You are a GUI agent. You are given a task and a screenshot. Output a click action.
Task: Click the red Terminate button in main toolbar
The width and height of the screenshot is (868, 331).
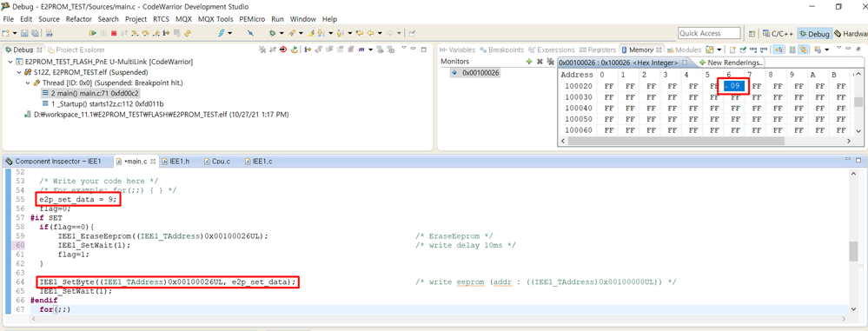(114, 33)
